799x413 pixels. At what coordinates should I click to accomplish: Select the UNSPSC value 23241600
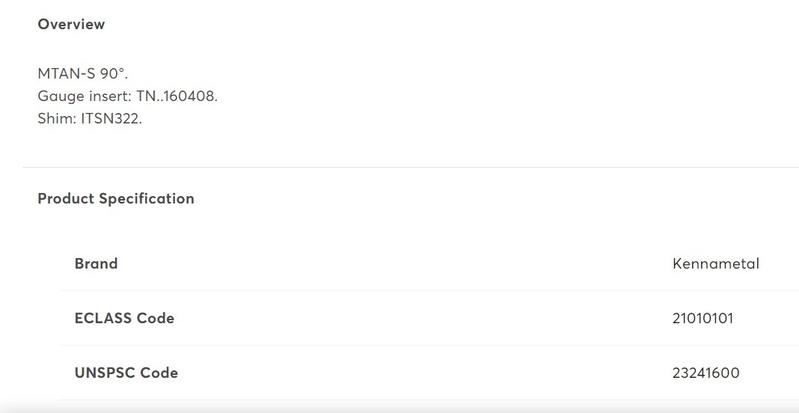tap(706, 373)
